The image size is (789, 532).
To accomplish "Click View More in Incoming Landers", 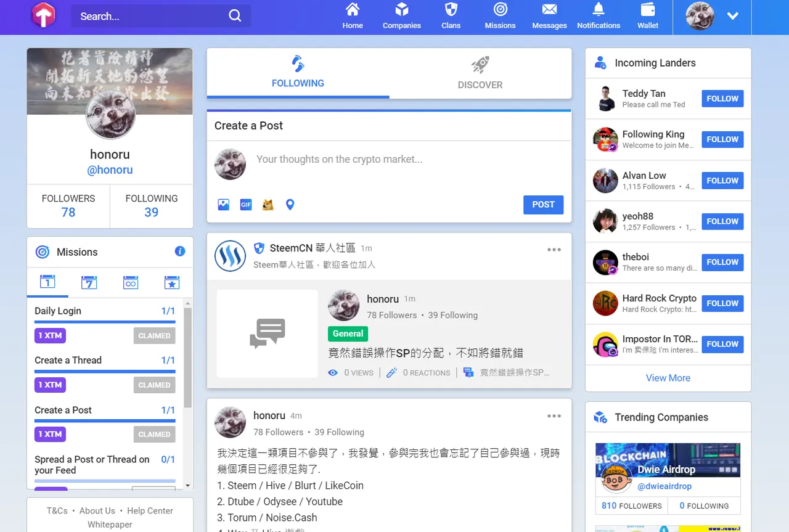I will click(668, 378).
